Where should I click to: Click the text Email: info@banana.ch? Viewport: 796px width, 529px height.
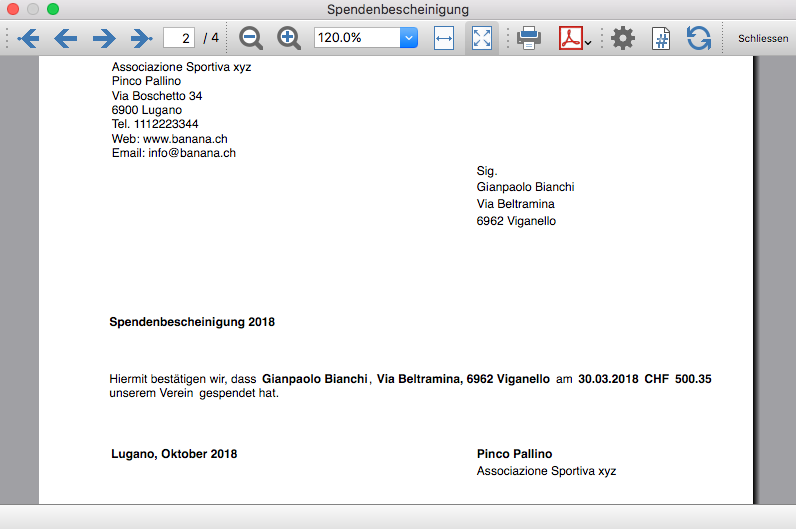pos(174,153)
